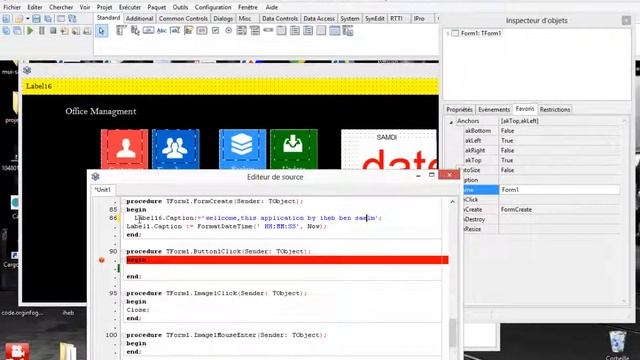Open the Outils menu

180,7
